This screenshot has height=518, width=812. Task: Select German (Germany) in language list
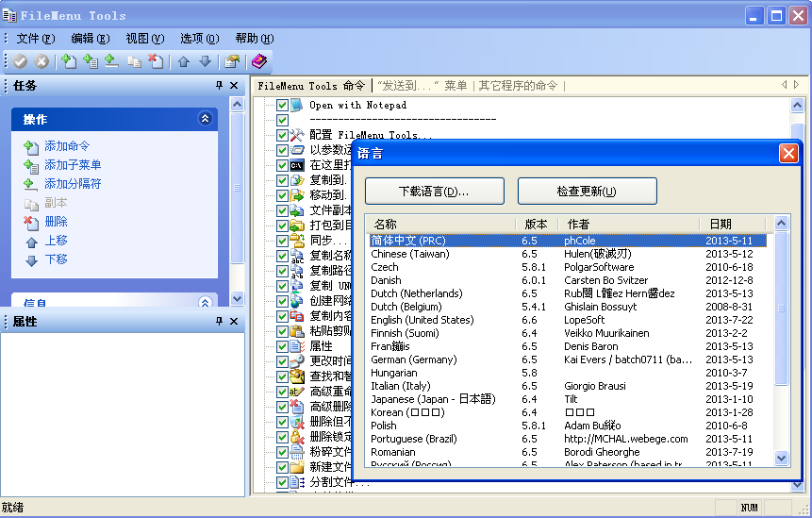coord(413,359)
